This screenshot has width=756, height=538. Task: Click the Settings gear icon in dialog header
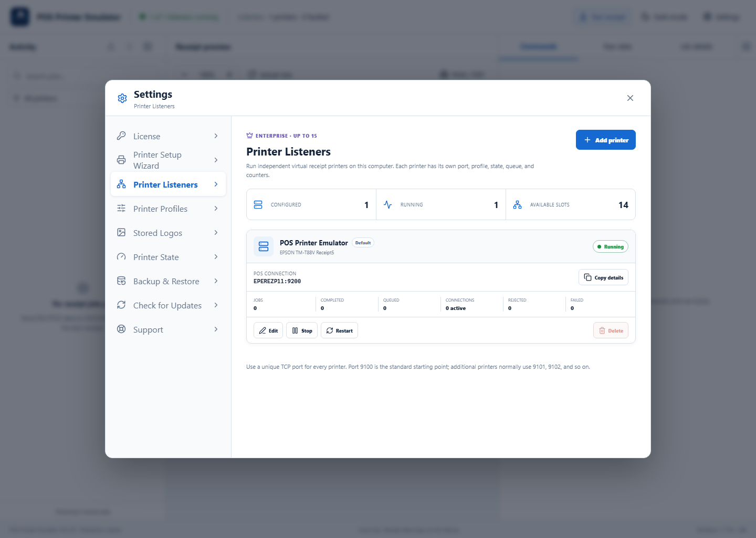[122, 98]
